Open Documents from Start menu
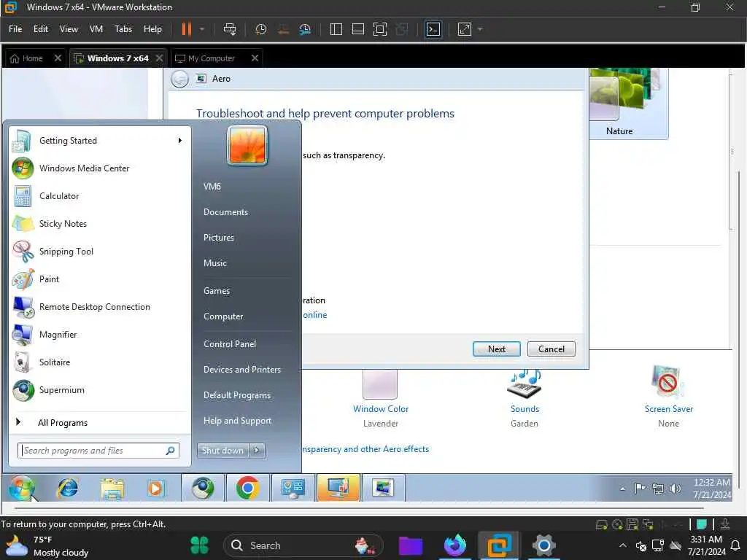The height and width of the screenshot is (560, 747). click(226, 212)
